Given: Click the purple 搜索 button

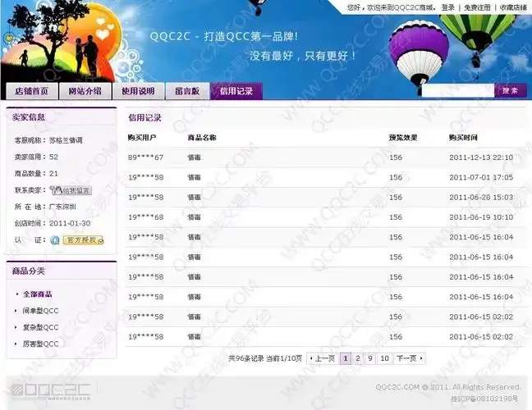Looking at the screenshot, I should click(x=511, y=91).
